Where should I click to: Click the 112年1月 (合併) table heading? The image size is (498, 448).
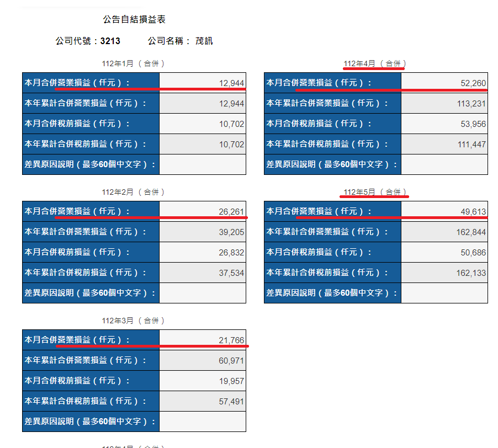[134, 63]
